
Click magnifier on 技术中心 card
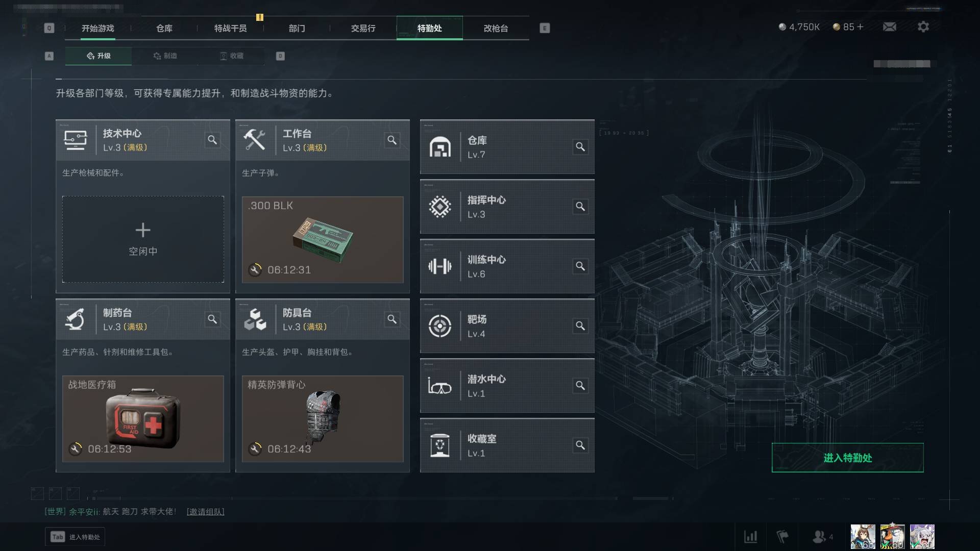coord(212,140)
